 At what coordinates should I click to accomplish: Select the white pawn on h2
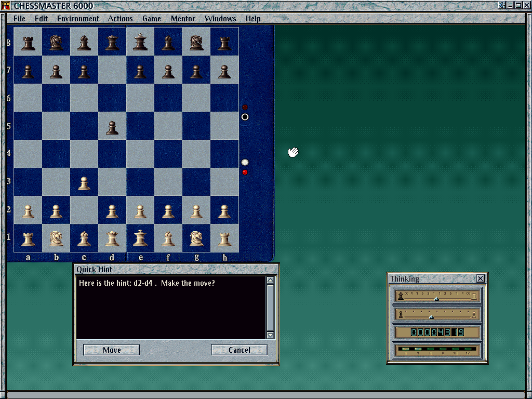click(x=224, y=211)
